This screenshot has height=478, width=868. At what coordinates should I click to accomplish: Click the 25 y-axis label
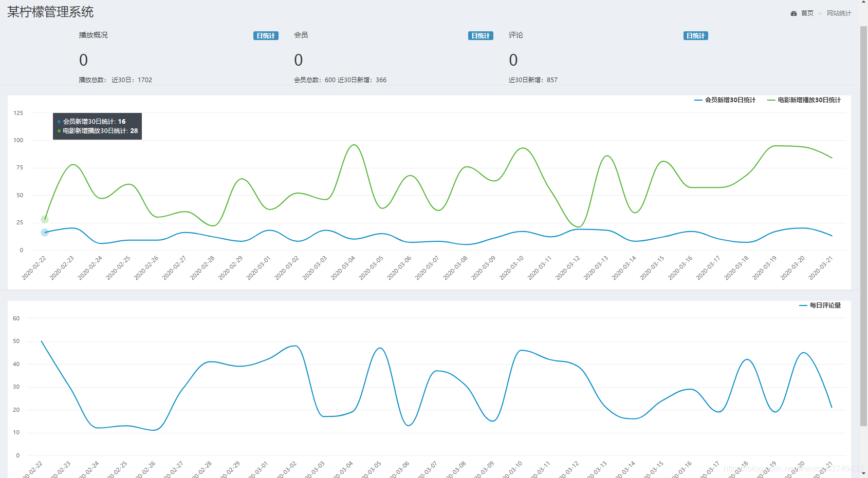point(20,222)
